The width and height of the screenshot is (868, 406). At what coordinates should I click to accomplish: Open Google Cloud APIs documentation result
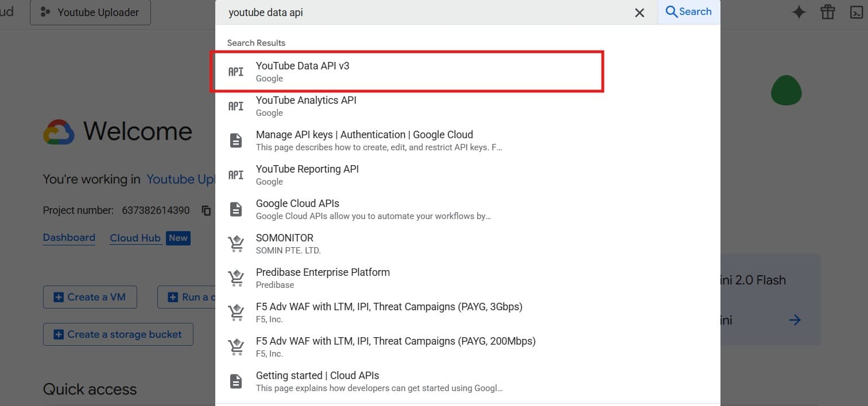(x=467, y=209)
